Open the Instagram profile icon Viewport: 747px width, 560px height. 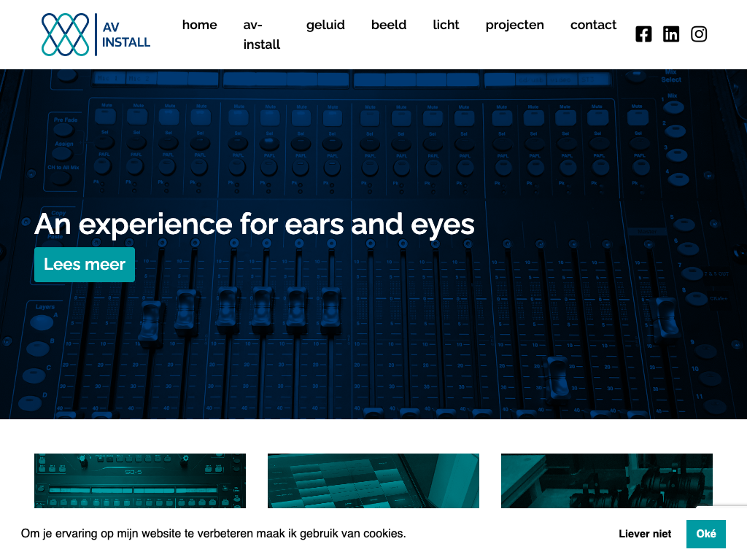point(699,34)
